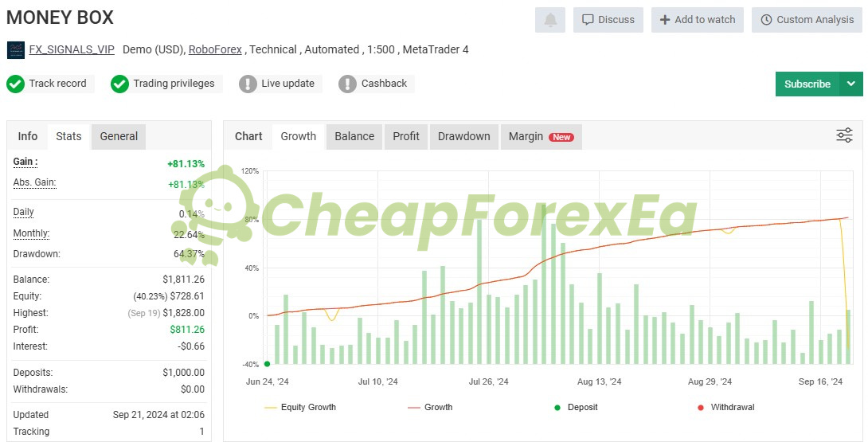Click the Deposits value $1,000.00
Image resolution: width=868 pixels, height=442 pixels.
[x=183, y=373]
